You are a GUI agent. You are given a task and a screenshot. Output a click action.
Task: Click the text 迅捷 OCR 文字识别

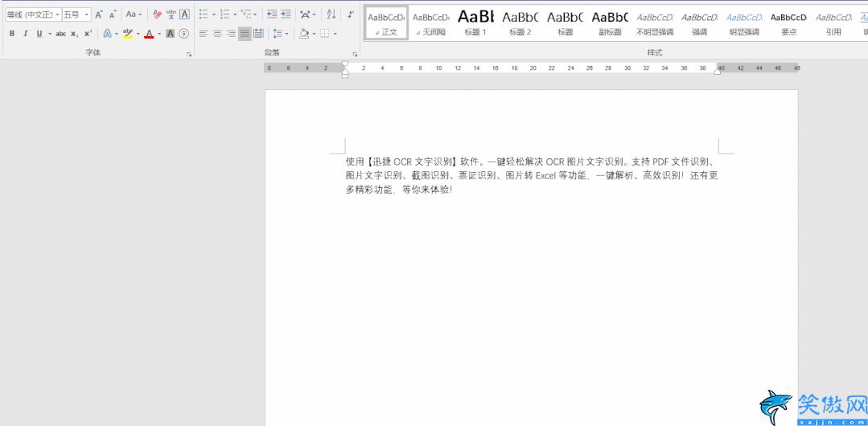(x=414, y=162)
